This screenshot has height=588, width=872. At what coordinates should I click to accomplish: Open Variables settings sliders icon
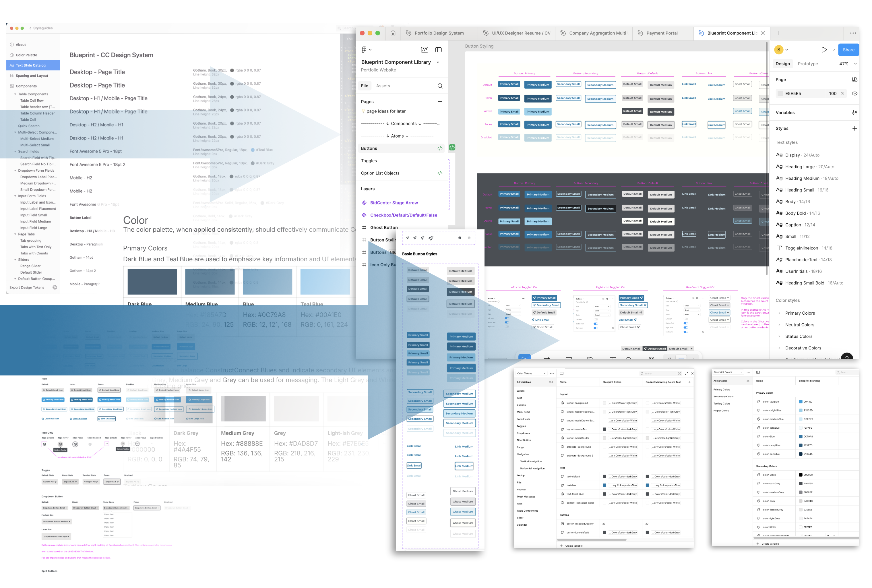(x=854, y=113)
